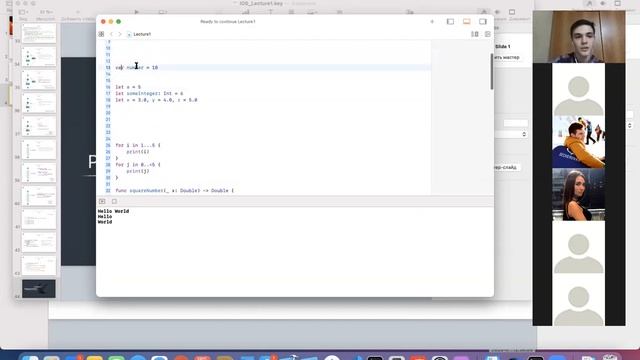
Task: Toggle the Xcode debug area panel icon
Action: pos(467,22)
